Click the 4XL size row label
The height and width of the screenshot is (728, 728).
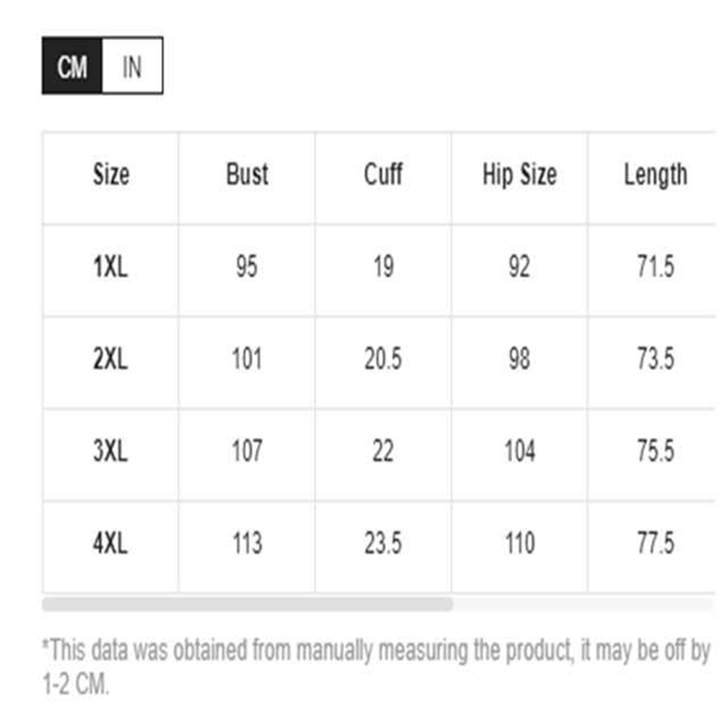point(110,543)
